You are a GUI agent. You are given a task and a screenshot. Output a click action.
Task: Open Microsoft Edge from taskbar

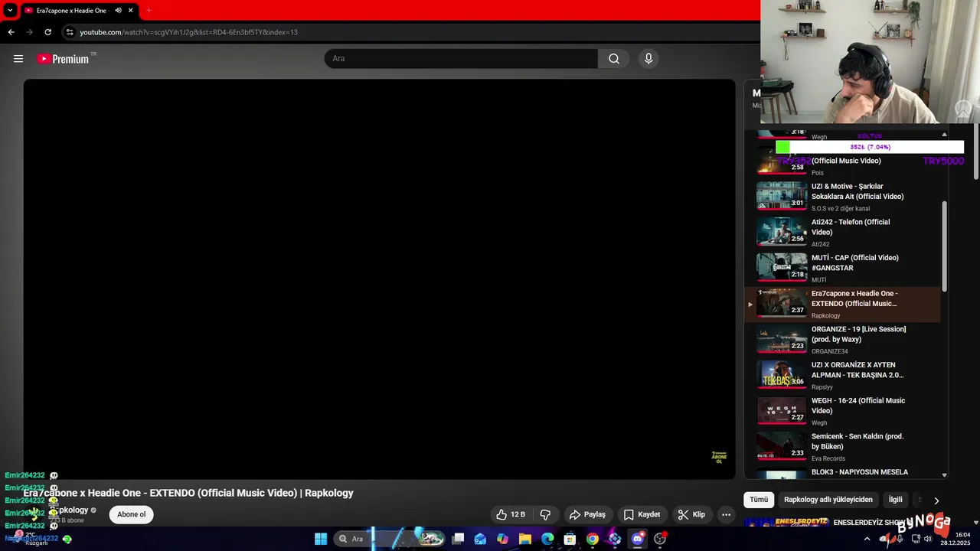[547, 539]
